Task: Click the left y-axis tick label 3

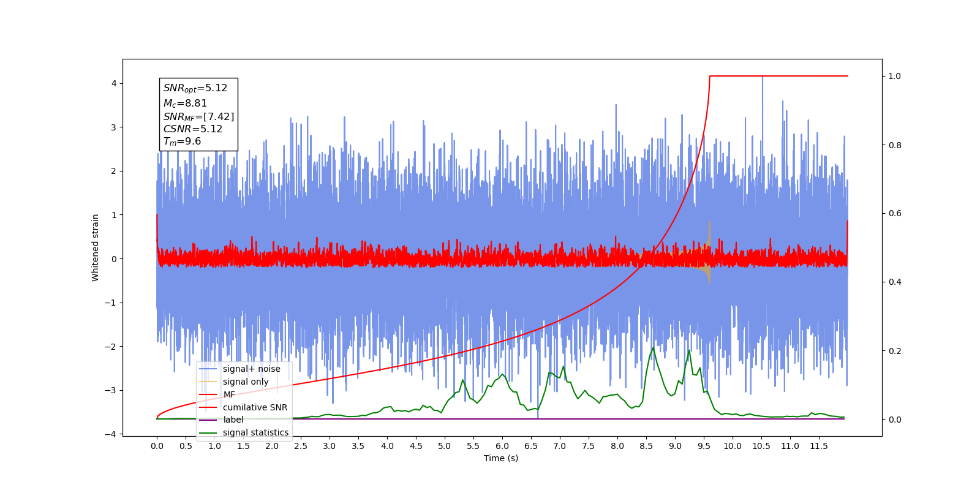Action: [x=113, y=127]
